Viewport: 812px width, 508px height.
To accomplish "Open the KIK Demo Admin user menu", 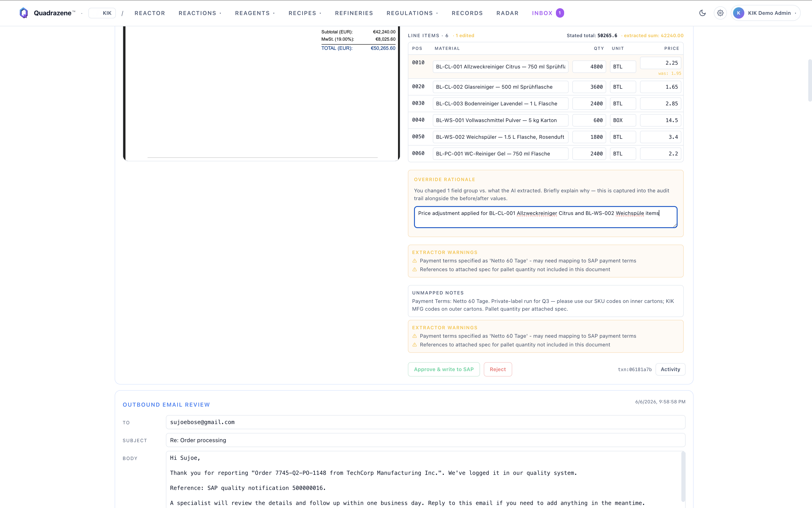I will pos(766,13).
